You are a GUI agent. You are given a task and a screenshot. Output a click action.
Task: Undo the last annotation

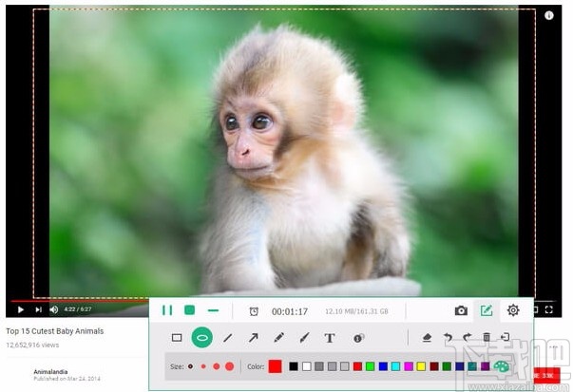tap(448, 337)
